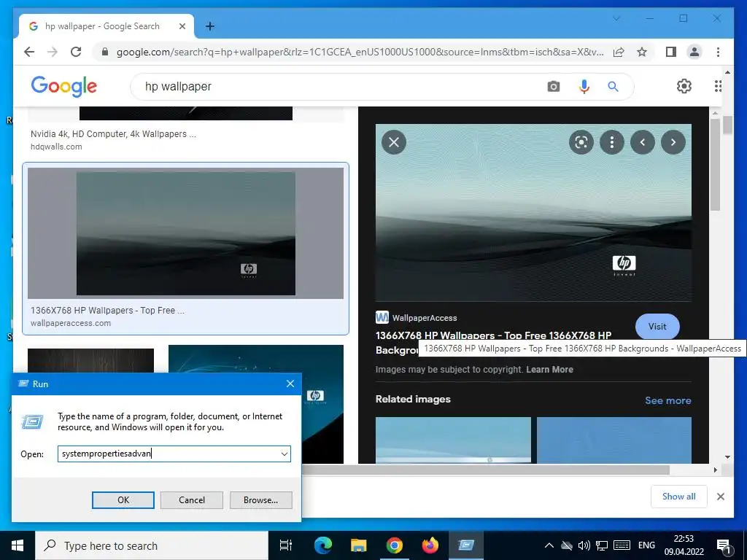Screen dimensions: 747x560
Task: Click the Run app taskbar button
Action: pyautogui.click(x=466, y=545)
